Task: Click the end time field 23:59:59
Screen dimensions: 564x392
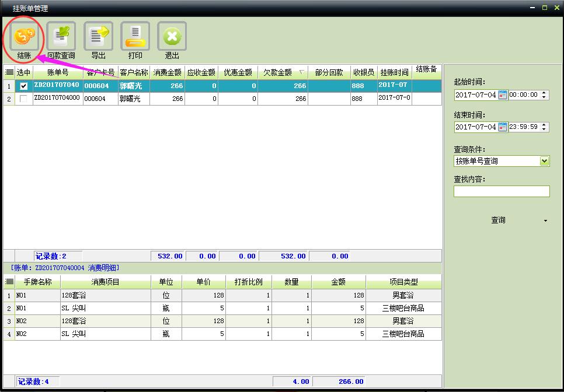Action: click(x=524, y=127)
